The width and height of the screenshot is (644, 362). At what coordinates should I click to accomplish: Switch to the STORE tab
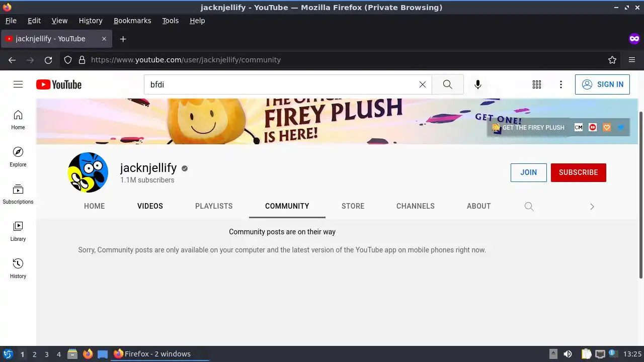coord(353,206)
